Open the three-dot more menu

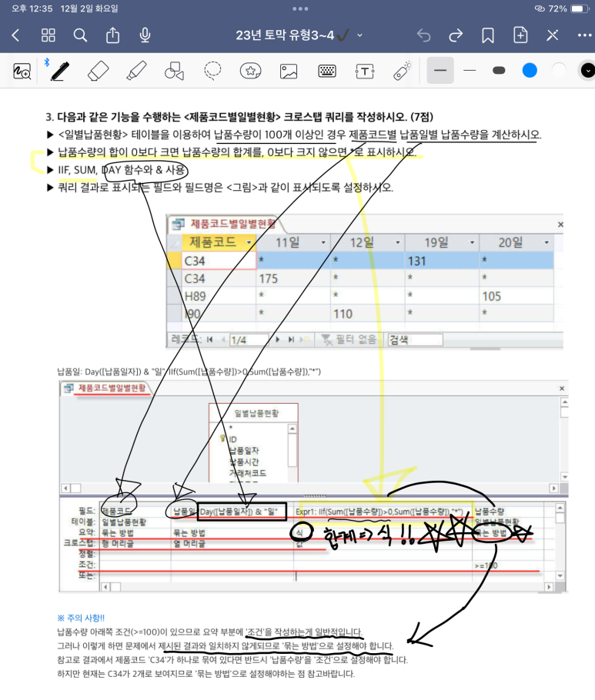(x=585, y=35)
